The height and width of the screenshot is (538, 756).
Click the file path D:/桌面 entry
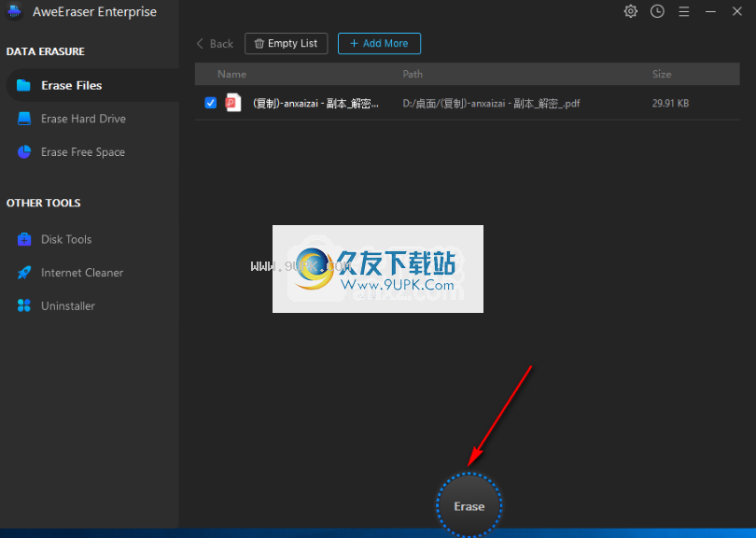491,104
